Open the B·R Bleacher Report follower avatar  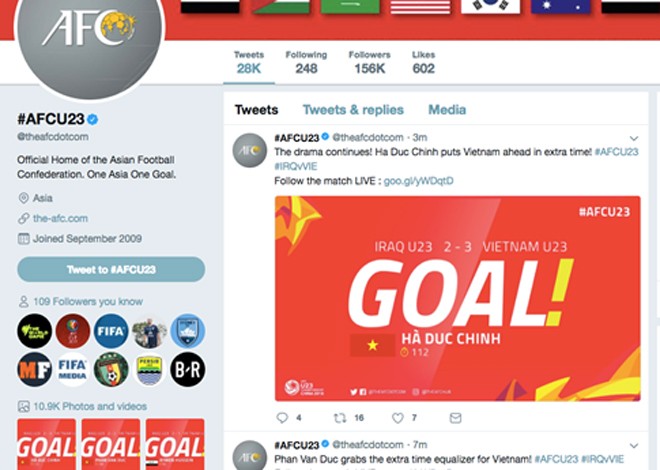pos(188,369)
